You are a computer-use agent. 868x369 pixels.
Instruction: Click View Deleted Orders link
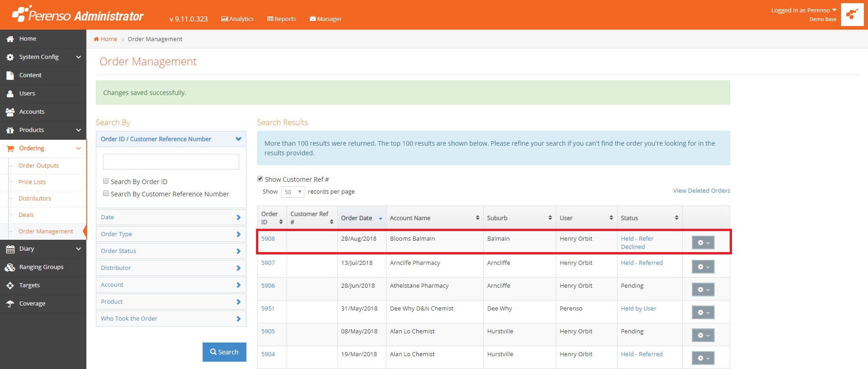(701, 191)
